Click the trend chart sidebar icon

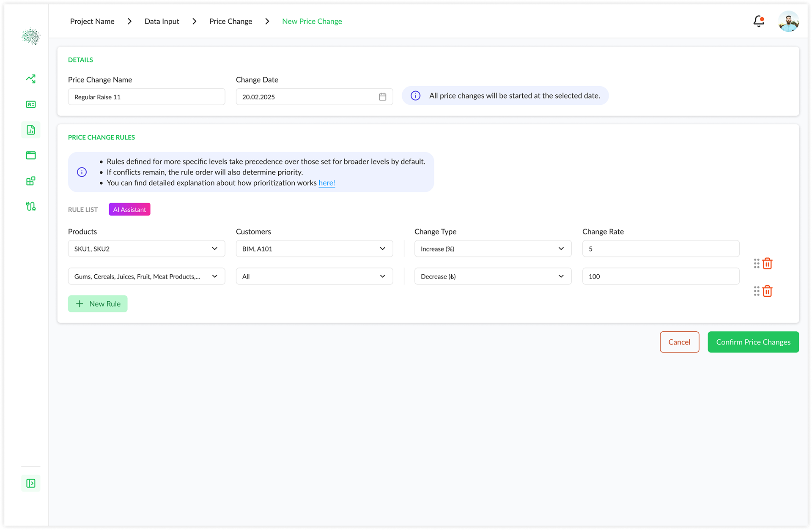click(30, 79)
